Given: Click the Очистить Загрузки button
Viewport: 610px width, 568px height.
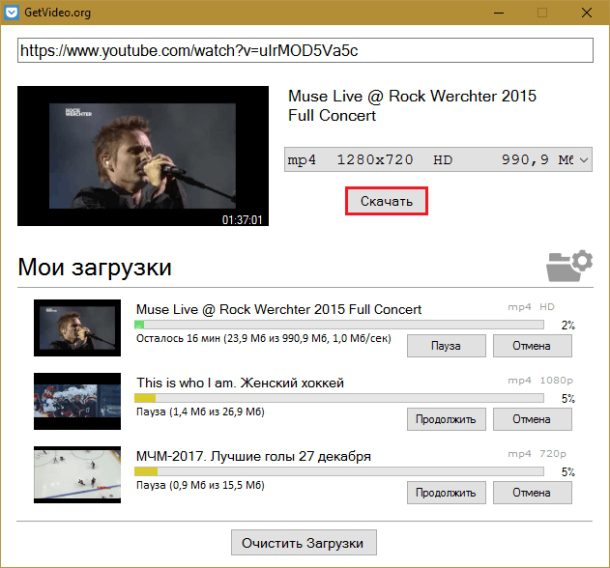Looking at the screenshot, I should click(x=304, y=543).
